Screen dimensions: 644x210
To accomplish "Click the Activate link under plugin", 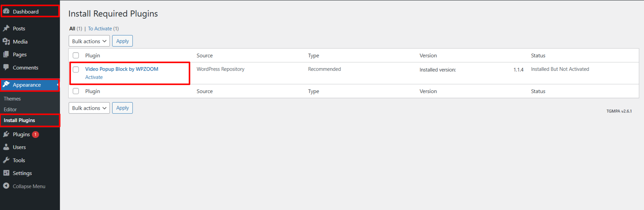I will (94, 77).
